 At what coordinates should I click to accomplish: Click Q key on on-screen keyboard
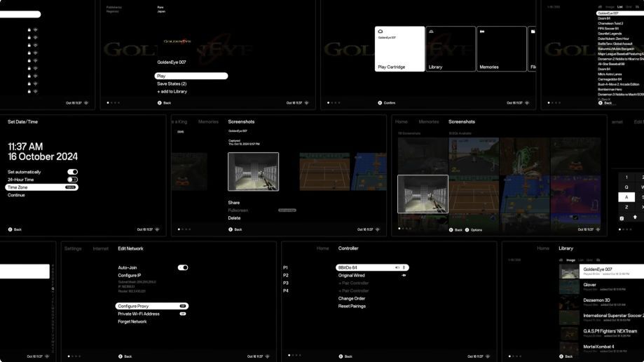626,187
